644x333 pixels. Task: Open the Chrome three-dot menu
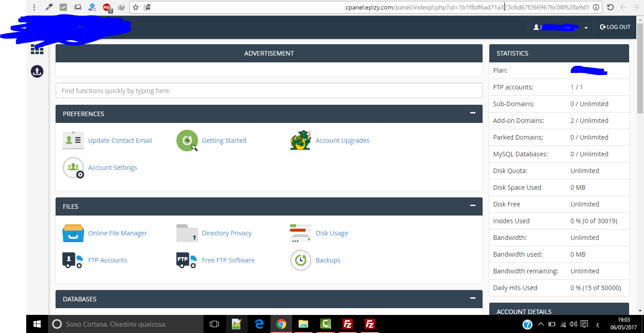click(34, 7)
